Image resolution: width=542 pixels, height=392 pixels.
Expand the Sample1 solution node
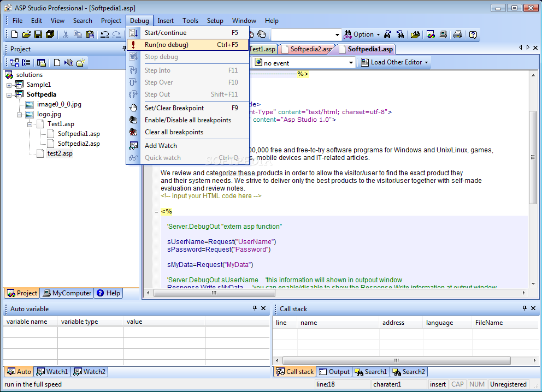point(9,85)
